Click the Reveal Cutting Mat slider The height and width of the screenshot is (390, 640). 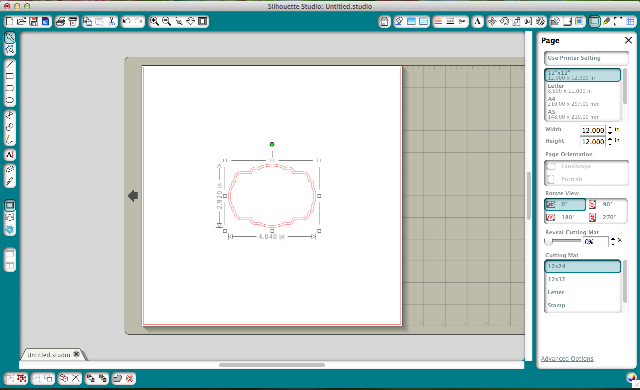562,241
